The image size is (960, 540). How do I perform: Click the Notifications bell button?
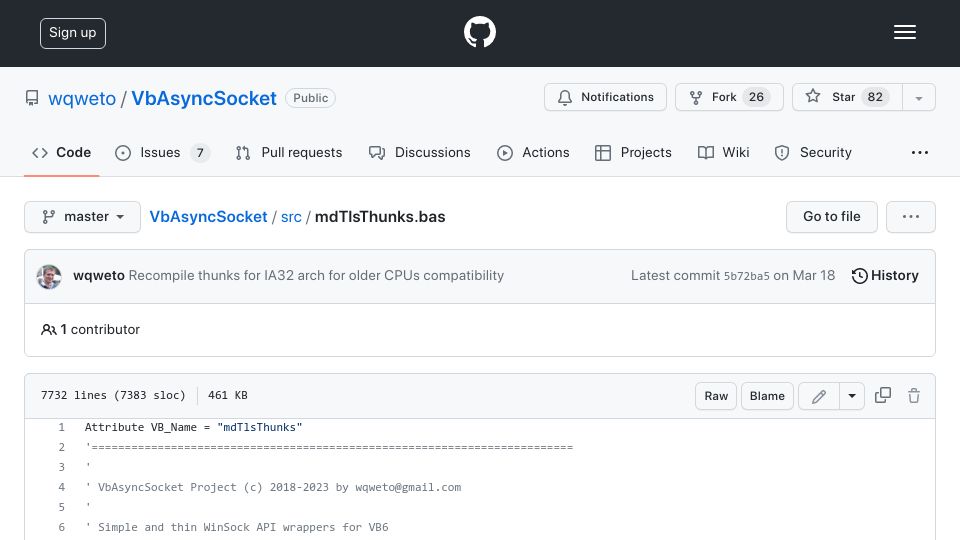[x=605, y=97]
